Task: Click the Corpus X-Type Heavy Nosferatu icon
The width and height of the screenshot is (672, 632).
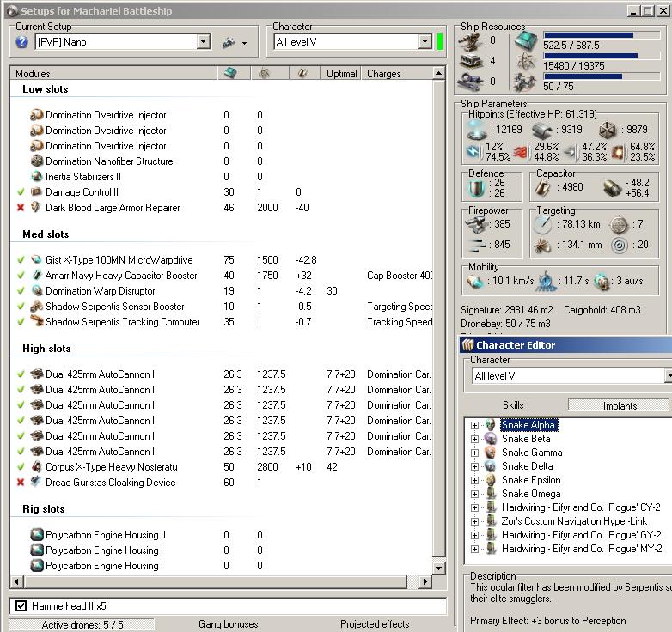Action: point(36,467)
